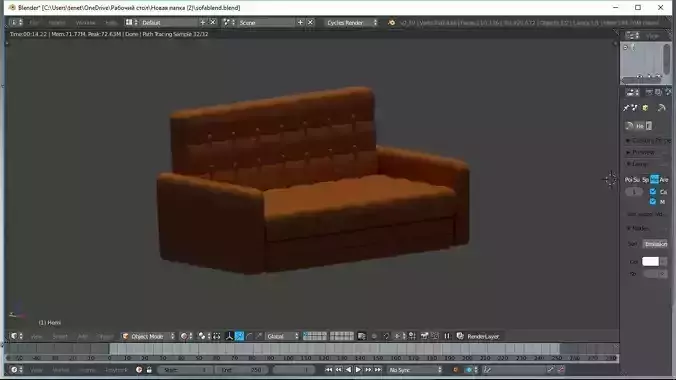Screen dimensions: 676x380
Task: Pause the viewport render preview
Action: click(x=447, y=336)
